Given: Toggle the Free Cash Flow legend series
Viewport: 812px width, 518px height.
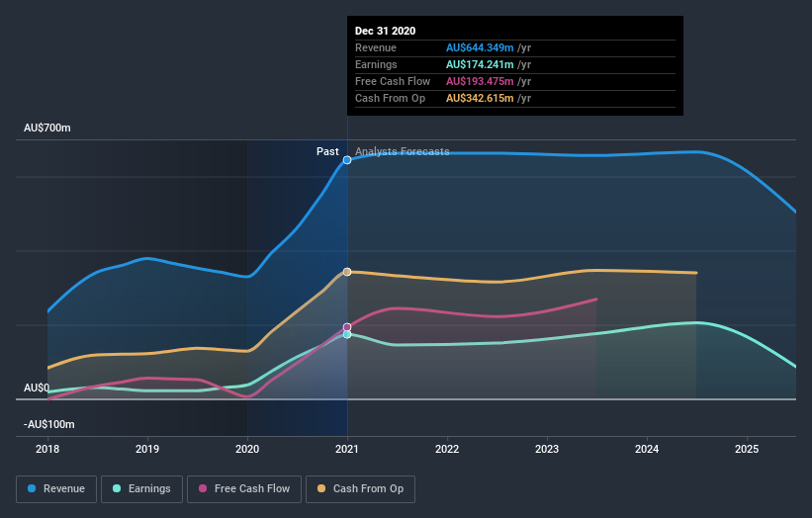Looking at the screenshot, I should click(x=244, y=489).
